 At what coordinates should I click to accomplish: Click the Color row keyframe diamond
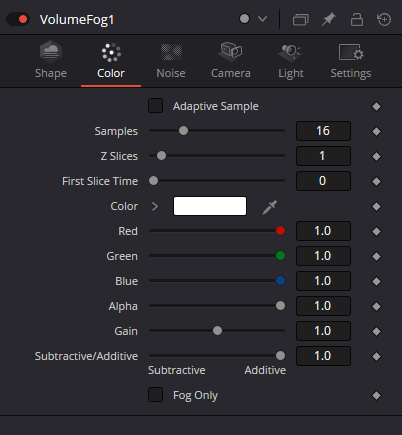click(376, 207)
